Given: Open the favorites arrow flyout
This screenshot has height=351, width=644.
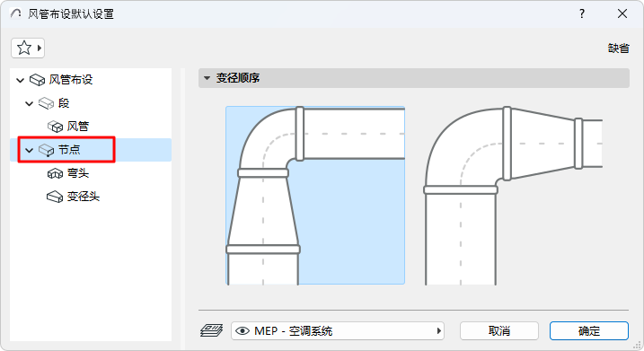Looking at the screenshot, I should pos(40,48).
